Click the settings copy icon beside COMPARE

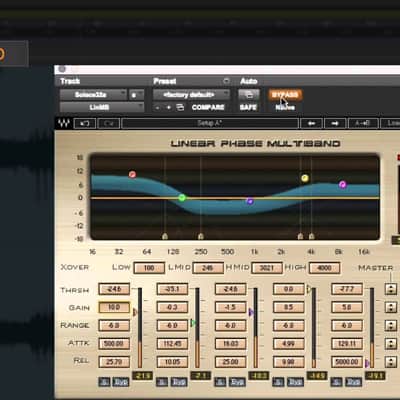click(x=180, y=107)
